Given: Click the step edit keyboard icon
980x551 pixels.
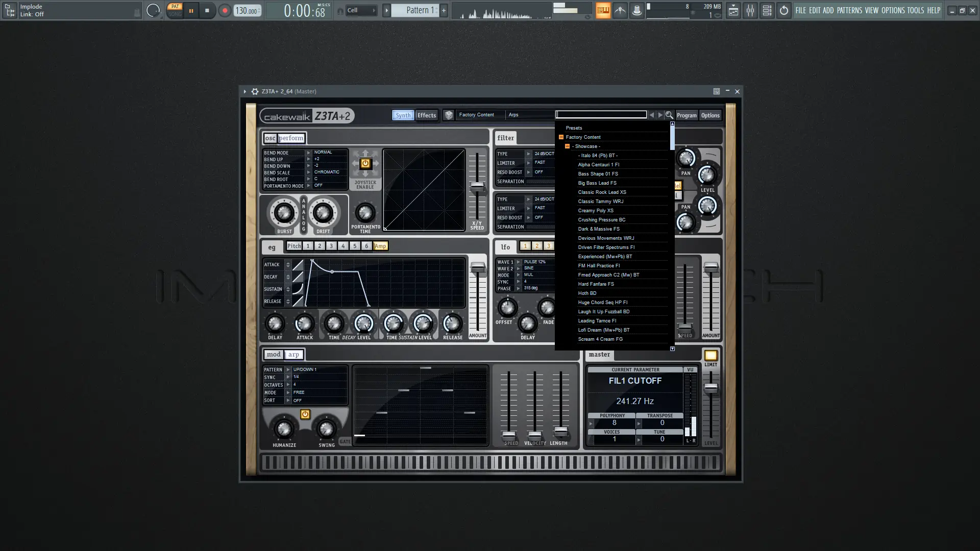Looking at the screenshot, I should [x=603, y=10].
